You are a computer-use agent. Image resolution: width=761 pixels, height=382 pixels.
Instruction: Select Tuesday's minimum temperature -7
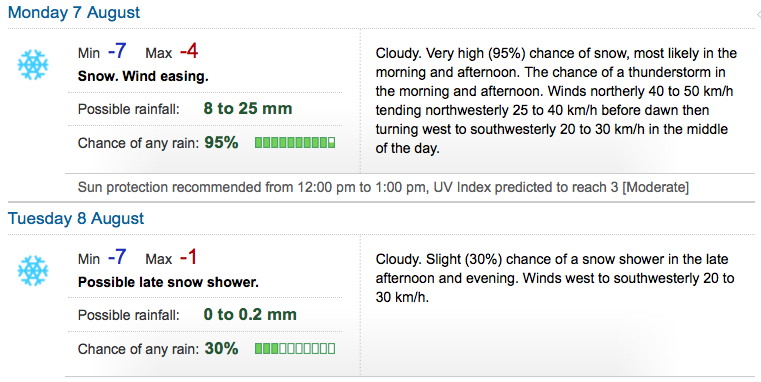[x=117, y=257]
